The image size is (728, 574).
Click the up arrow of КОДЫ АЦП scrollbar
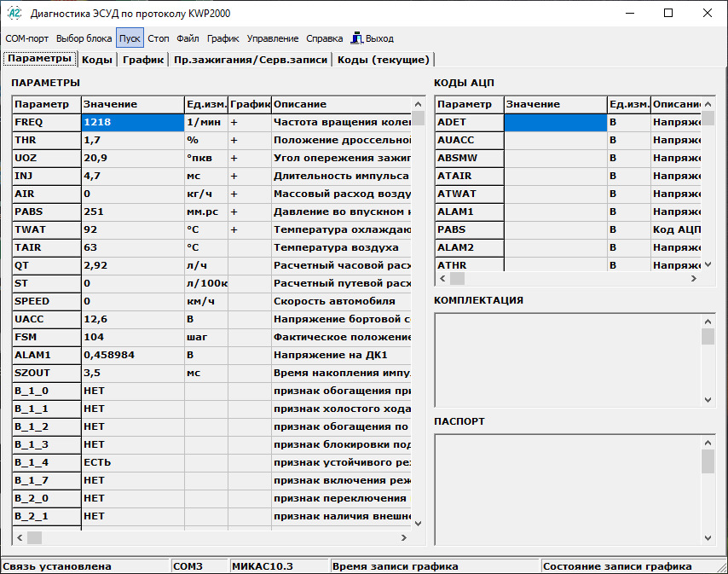[x=708, y=104]
